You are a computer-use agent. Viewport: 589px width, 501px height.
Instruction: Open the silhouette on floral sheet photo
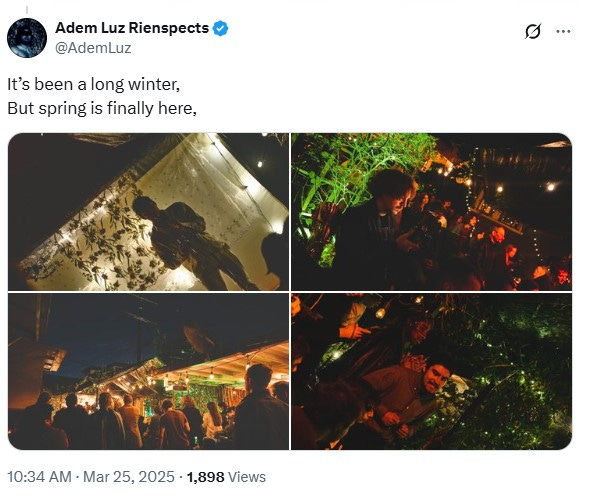point(148,212)
